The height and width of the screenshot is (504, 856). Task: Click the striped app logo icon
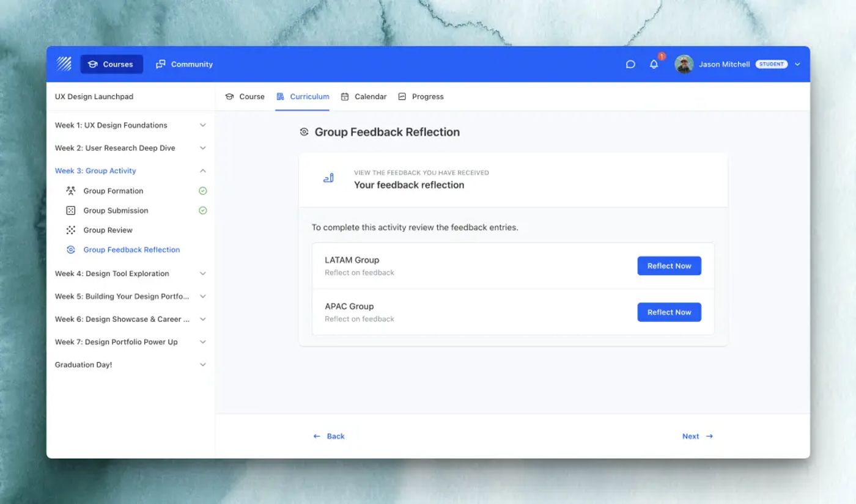tap(64, 64)
